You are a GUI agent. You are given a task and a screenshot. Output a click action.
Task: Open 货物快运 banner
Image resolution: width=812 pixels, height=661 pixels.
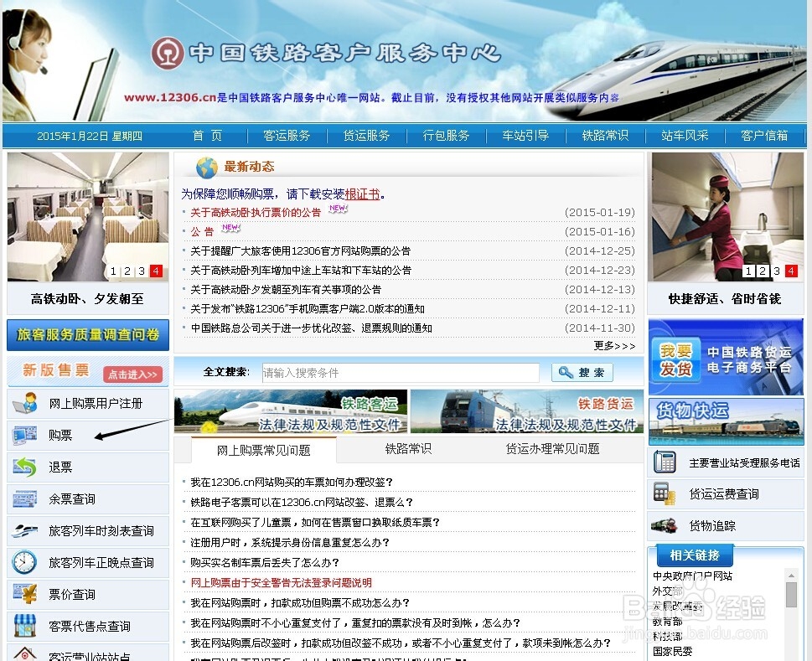pos(726,422)
